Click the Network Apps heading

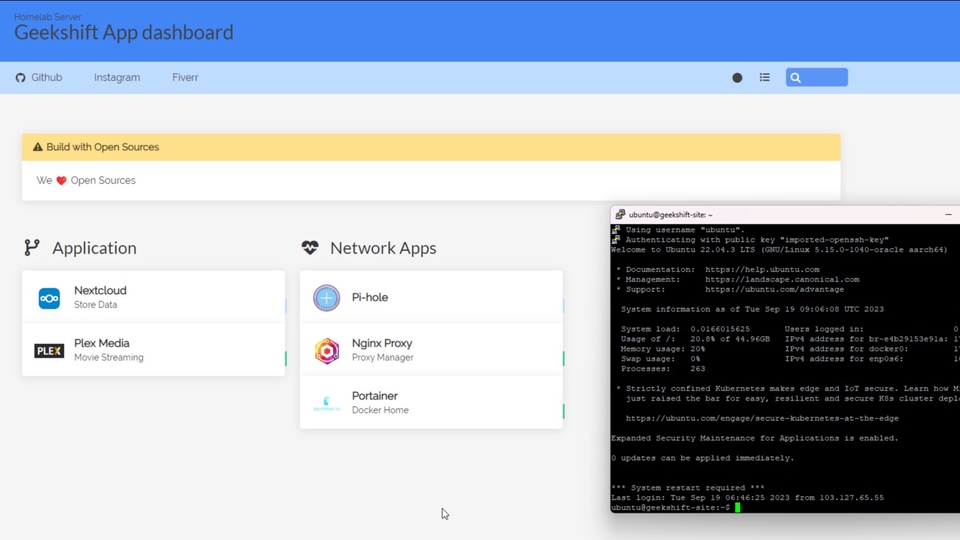pyautogui.click(x=383, y=248)
